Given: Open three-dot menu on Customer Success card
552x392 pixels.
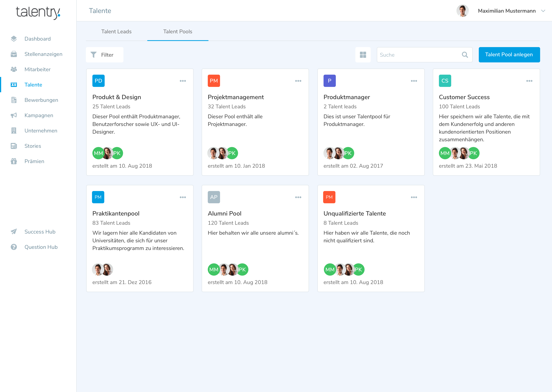Looking at the screenshot, I should tap(529, 81).
